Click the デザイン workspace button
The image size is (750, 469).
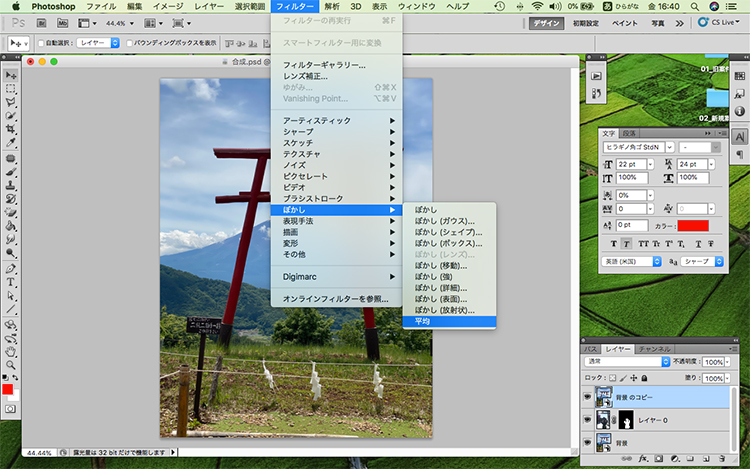(x=547, y=23)
